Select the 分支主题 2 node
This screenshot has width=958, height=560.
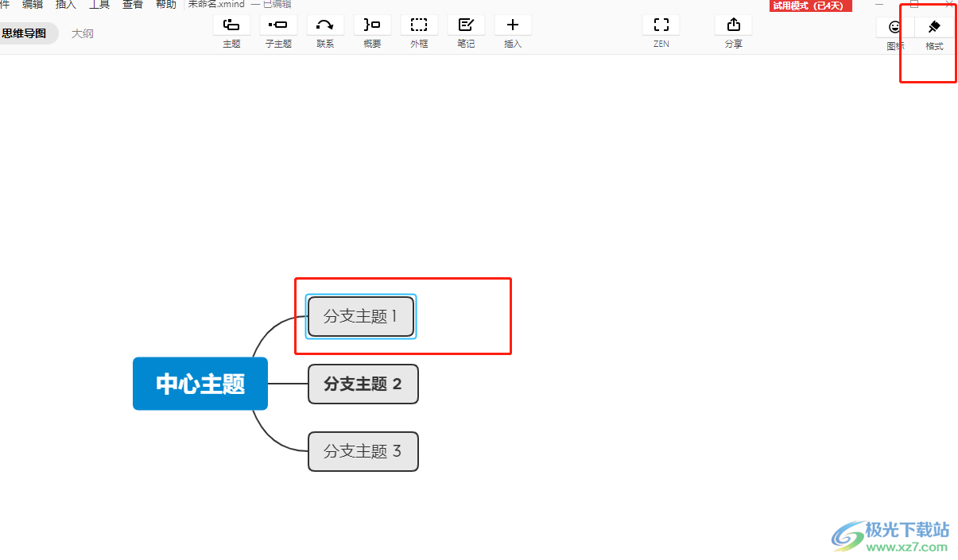click(363, 384)
